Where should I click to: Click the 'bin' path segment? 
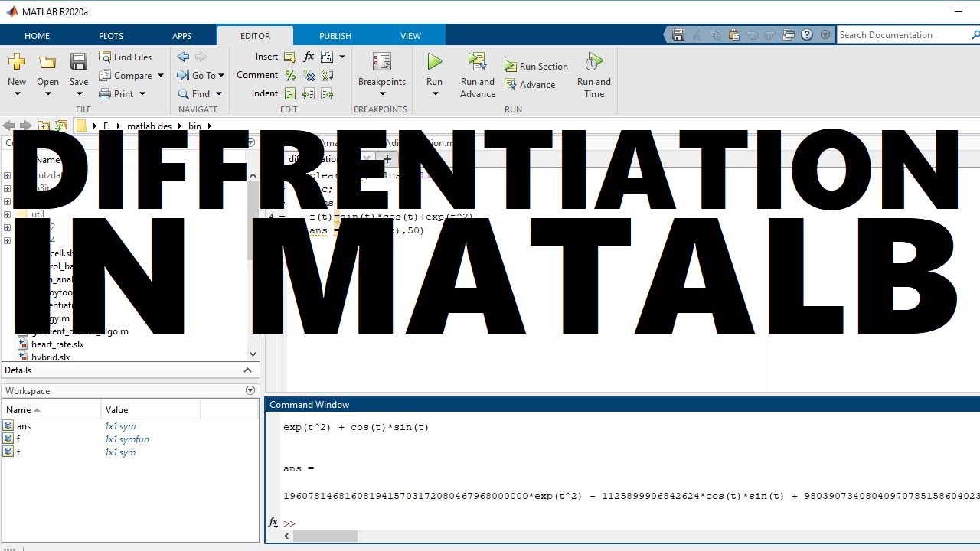[194, 126]
